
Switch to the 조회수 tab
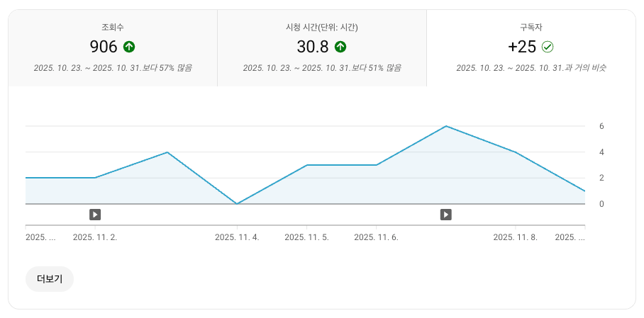point(113,47)
